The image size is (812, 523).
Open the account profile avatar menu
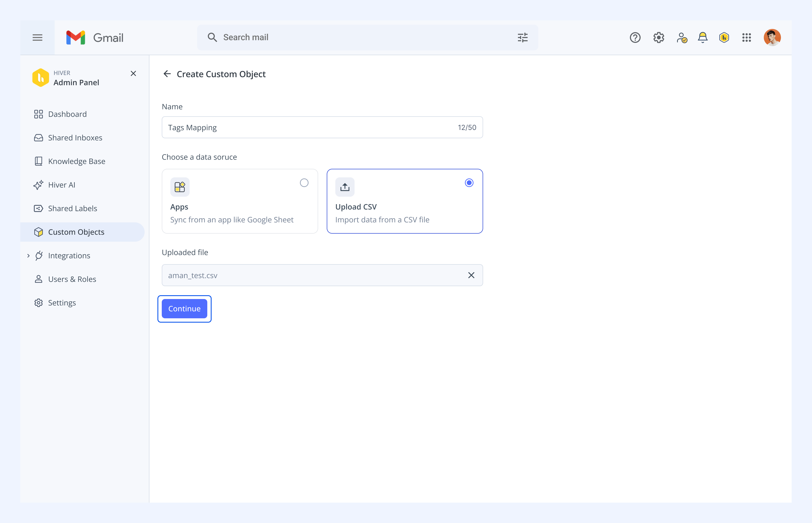point(772,37)
